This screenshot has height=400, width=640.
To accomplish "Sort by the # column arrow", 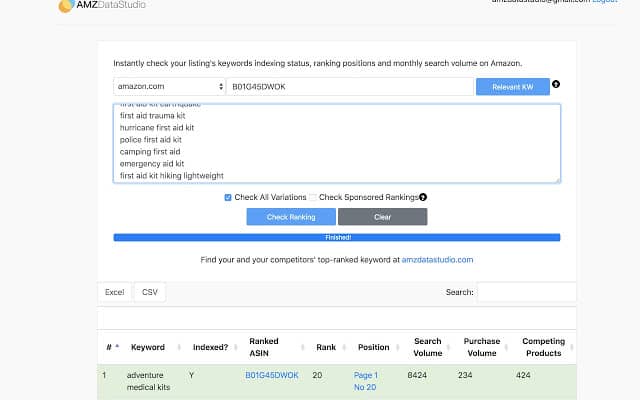I will pos(117,347).
